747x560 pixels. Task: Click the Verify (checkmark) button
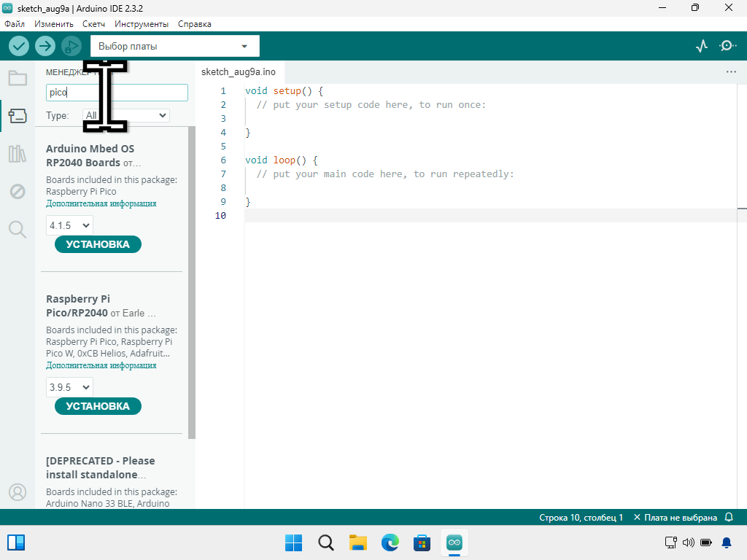pyautogui.click(x=19, y=46)
